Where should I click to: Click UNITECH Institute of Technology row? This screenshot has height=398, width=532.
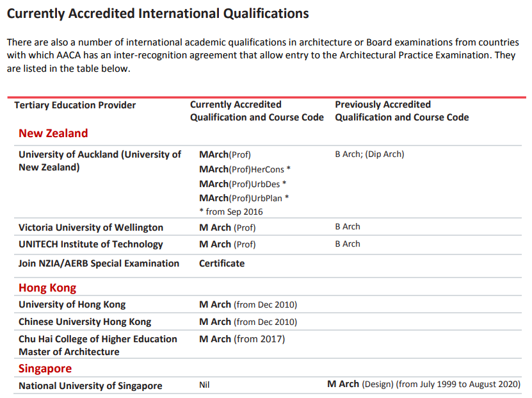[x=268, y=245]
